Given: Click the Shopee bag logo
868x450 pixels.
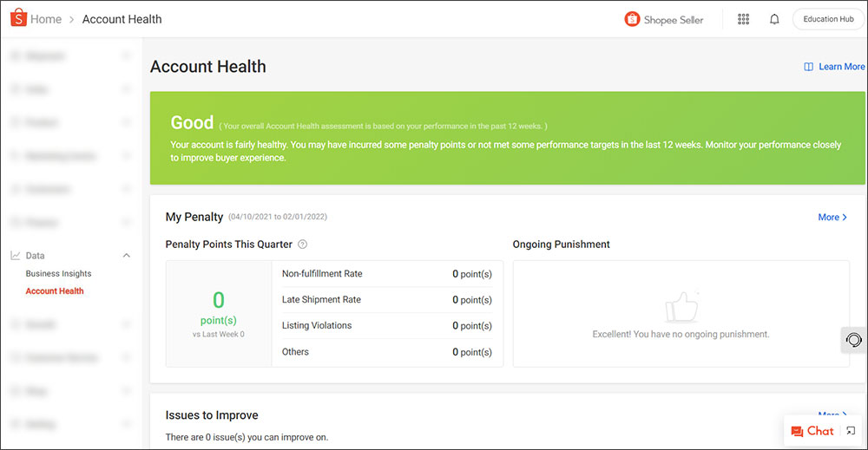Looking at the screenshot, I should point(18,18).
